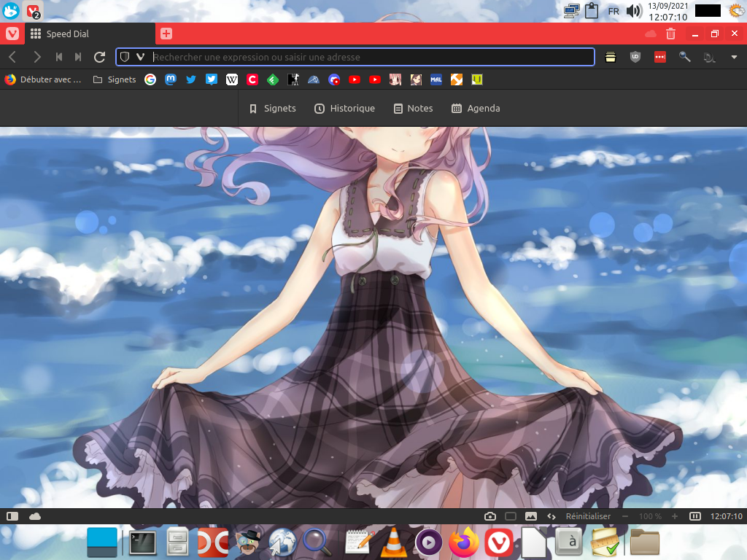Open the text editor notepad in dock
Viewport: 747px width, 560px height.
coord(359,542)
